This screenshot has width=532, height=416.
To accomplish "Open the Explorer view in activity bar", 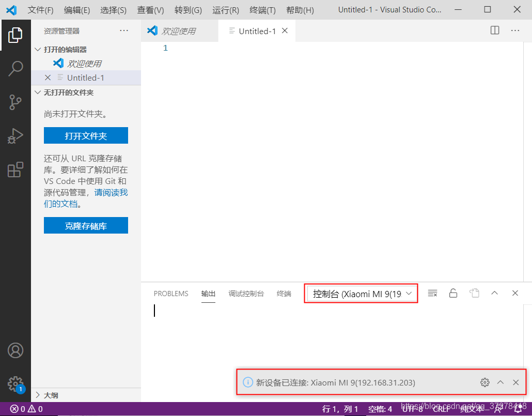I will coord(15,35).
